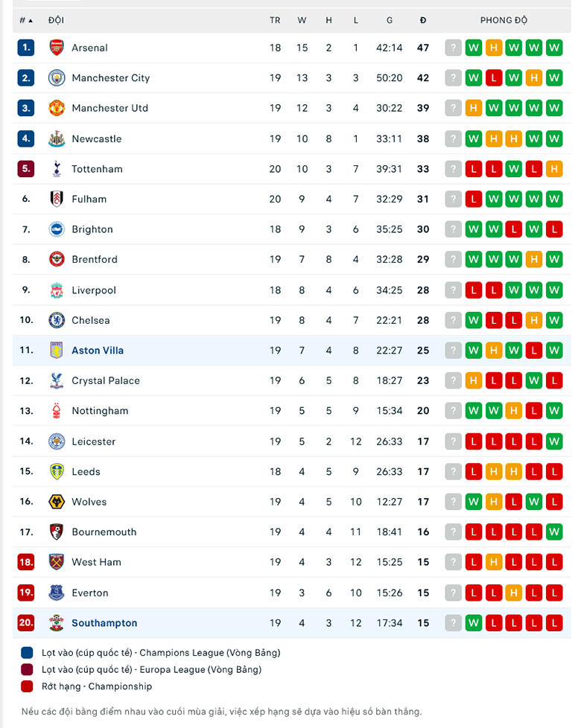
Task: Toggle sort order on the # column
Action: [25, 20]
